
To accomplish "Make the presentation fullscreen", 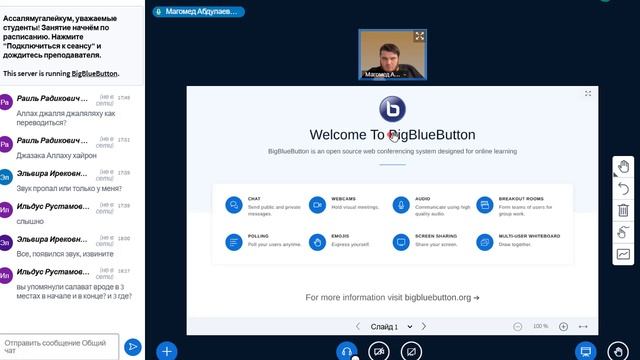I will 588,93.
